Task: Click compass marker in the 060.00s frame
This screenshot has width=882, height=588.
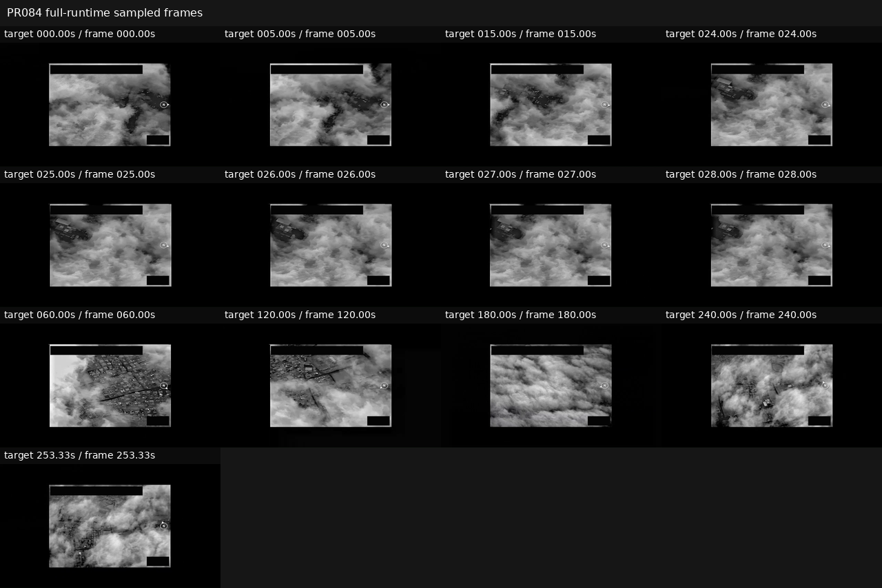Action: (x=164, y=386)
